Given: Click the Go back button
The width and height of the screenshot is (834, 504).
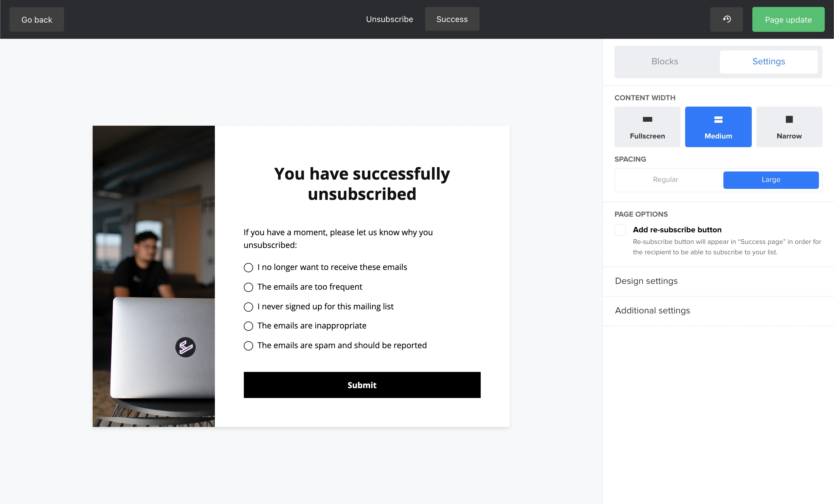Looking at the screenshot, I should (36, 20).
